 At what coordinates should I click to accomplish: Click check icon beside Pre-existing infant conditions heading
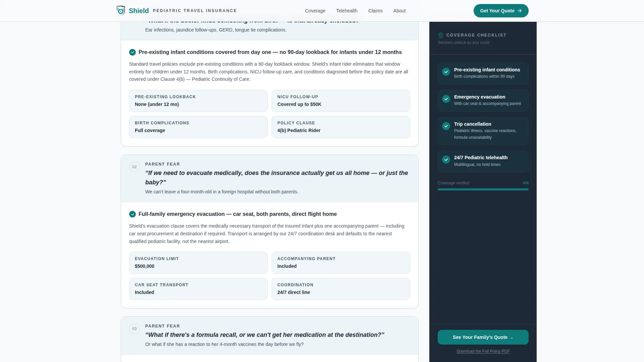132,52
